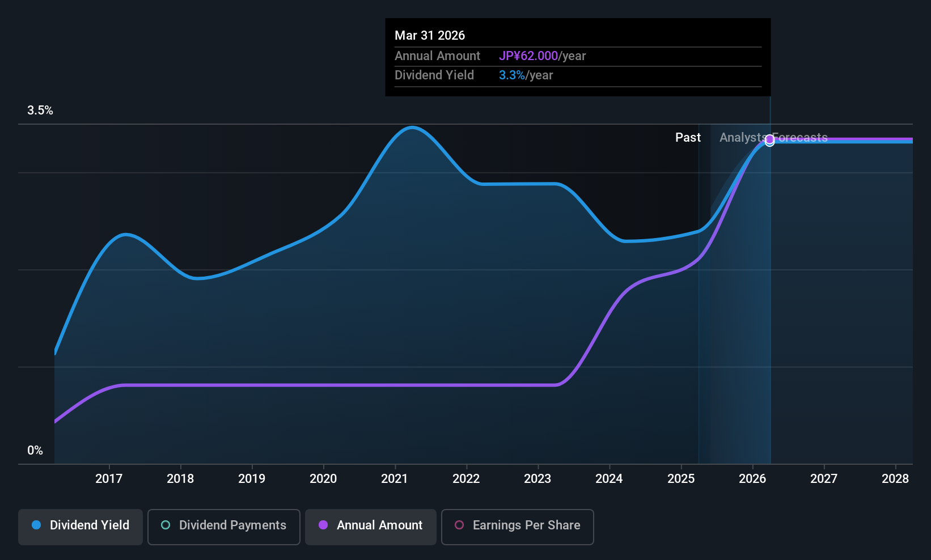Click the 2022 x-axis label
This screenshot has width=931, height=560.
466,479
